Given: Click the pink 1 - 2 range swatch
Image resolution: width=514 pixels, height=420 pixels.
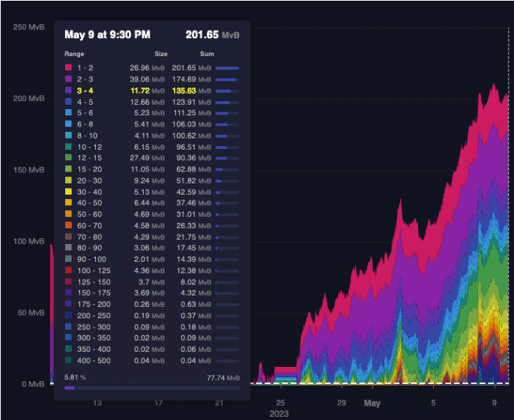Looking at the screenshot, I should 68,67.
